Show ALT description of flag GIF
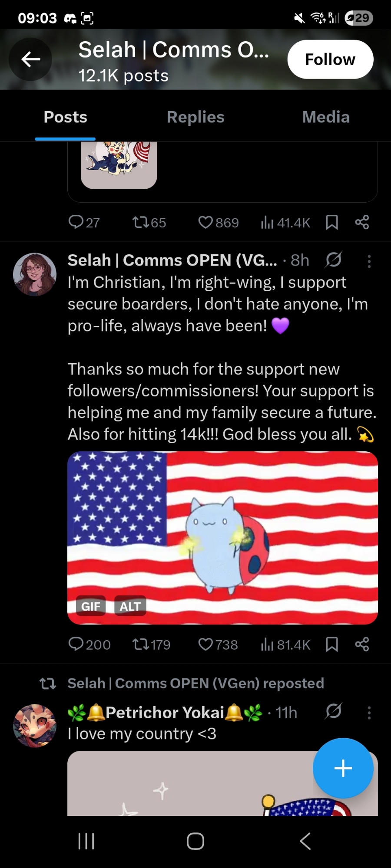 coord(130,606)
